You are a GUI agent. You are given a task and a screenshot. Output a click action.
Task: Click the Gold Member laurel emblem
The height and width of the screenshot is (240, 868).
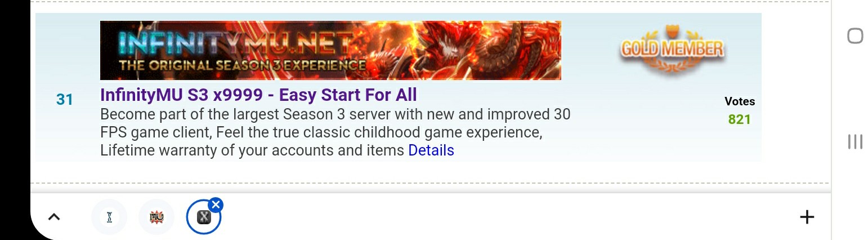[x=672, y=66]
